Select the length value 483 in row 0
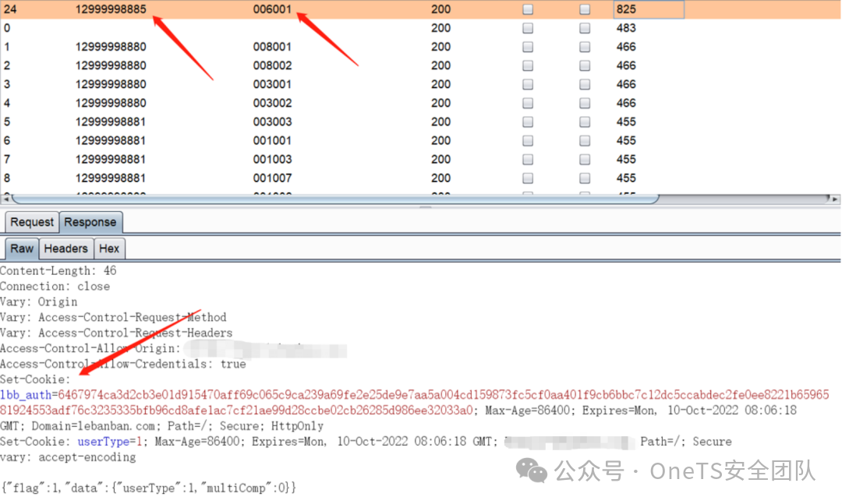This screenshot has height=504, width=842. point(626,28)
